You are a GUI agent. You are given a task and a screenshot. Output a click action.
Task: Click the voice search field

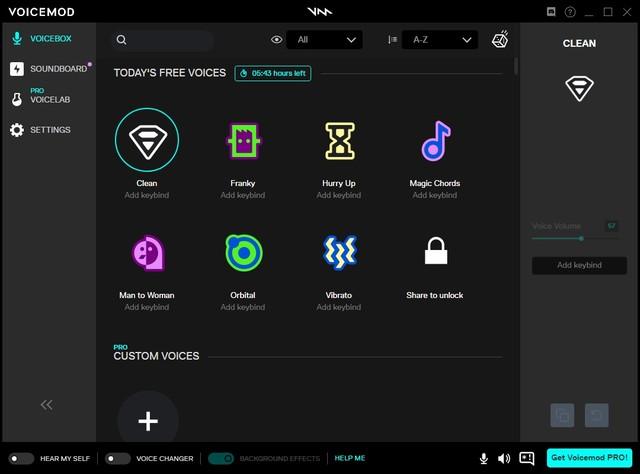pos(165,40)
